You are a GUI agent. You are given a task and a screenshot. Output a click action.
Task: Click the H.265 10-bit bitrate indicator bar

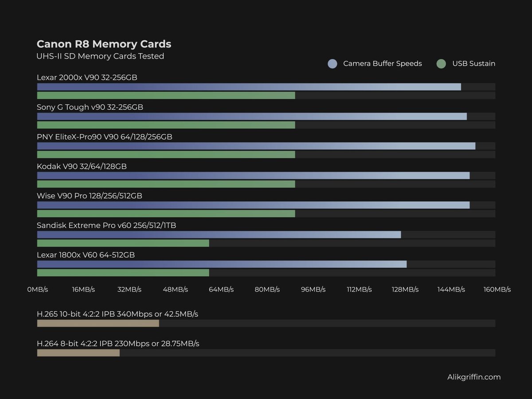[98, 323]
